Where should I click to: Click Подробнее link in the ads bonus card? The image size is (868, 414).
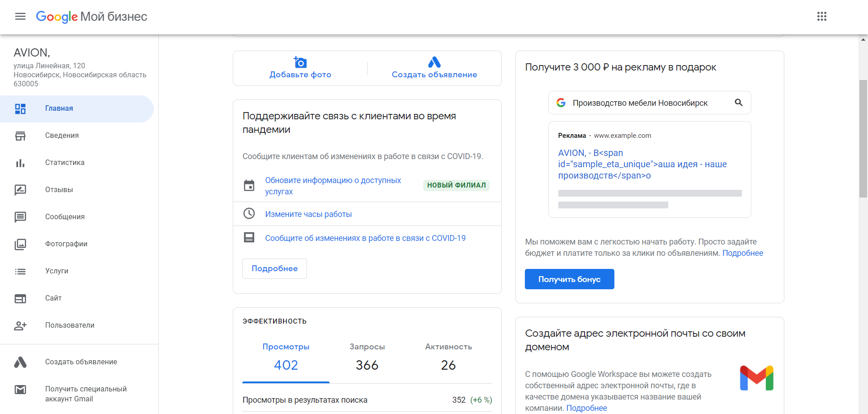(x=742, y=253)
